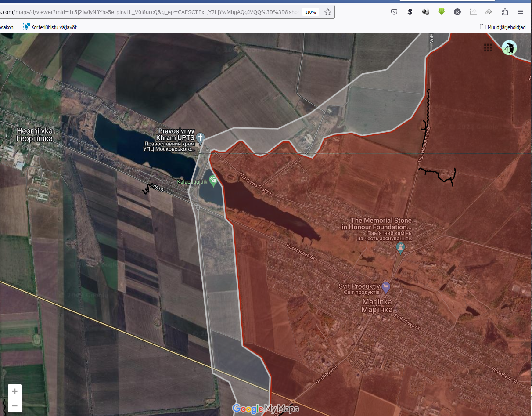Open the black S extension icon
This screenshot has height=416, width=532.
(x=410, y=12)
